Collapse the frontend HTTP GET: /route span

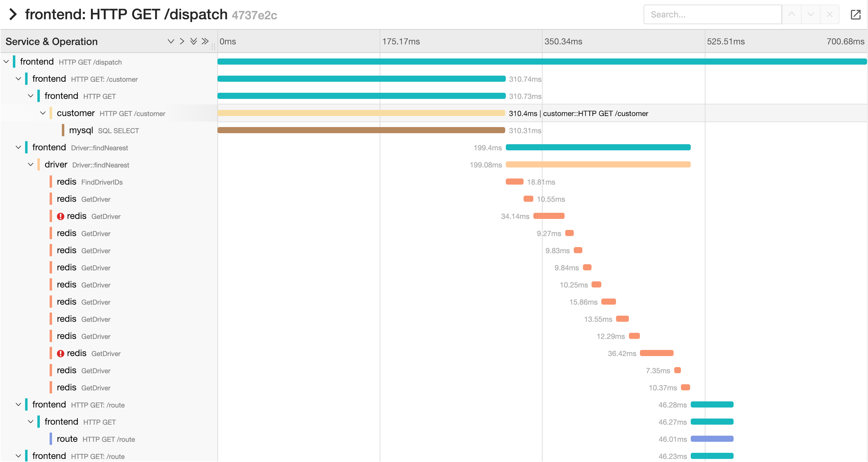click(18, 404)
